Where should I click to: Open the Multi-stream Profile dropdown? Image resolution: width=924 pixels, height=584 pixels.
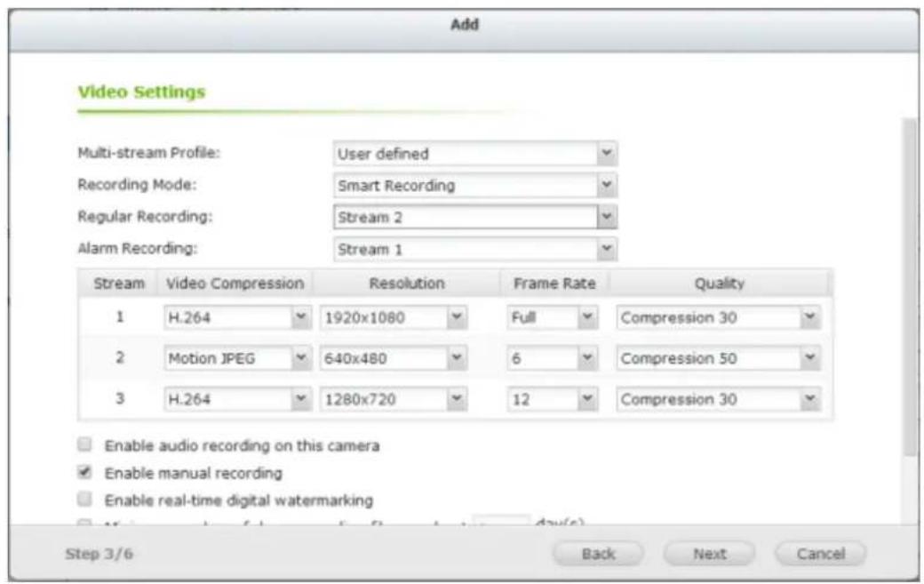pyautogui.click(x=474, y=154)
